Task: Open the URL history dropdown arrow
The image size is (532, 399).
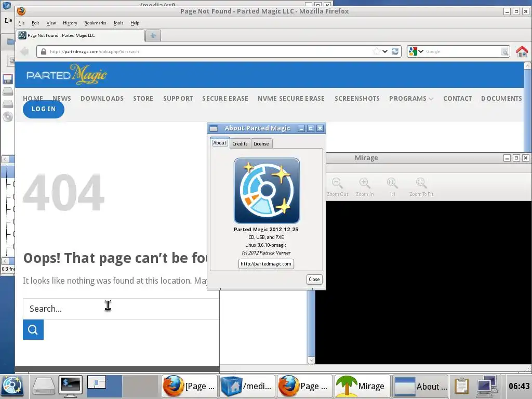Action: (385, 51)
